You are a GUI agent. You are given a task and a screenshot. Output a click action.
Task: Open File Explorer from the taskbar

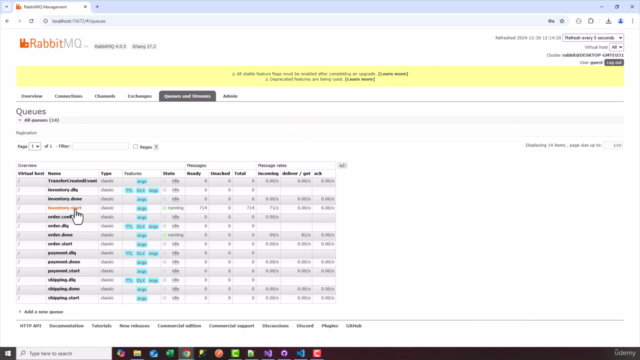137,353
